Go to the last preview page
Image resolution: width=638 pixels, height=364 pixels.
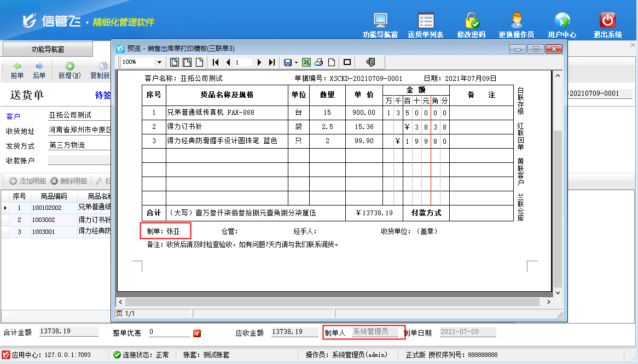point(271,62)
